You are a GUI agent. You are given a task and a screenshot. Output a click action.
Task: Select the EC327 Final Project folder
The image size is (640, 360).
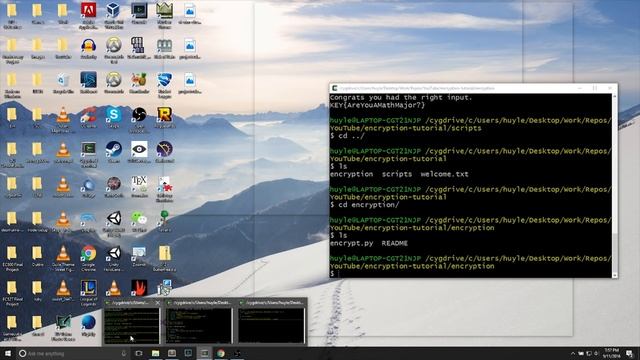12,293
